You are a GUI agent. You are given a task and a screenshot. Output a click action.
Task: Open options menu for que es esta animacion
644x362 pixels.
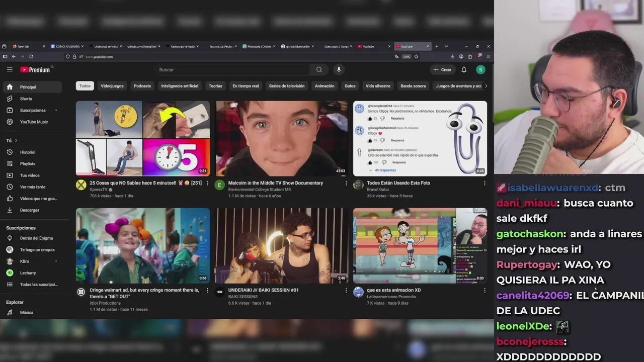coord(485,291)
